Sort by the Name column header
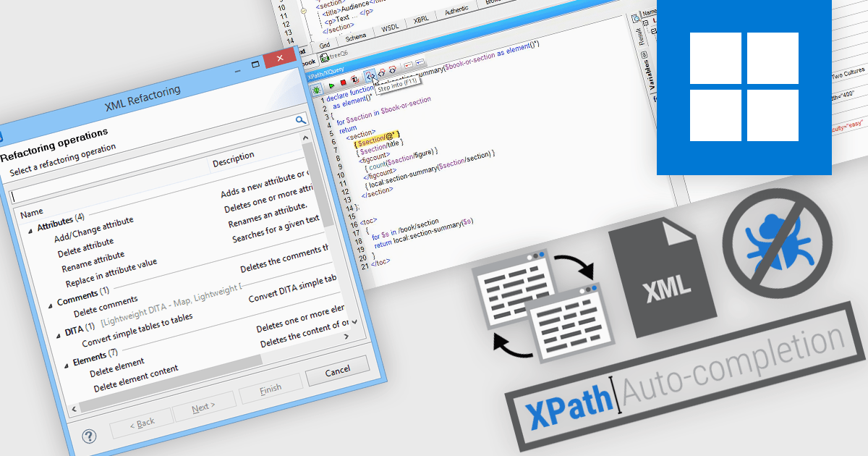The image size is (868, 456). (x=32, y=213)
